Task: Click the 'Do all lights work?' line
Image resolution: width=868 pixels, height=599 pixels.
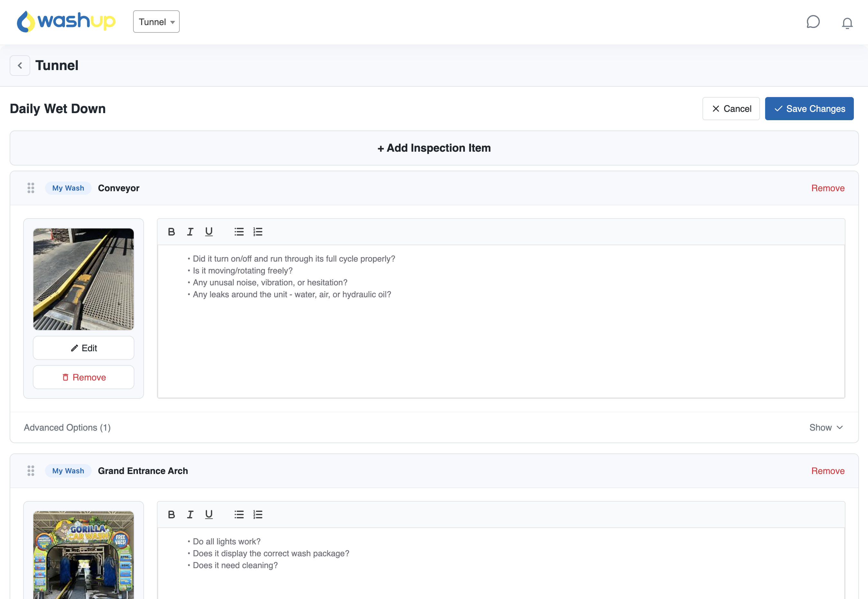Action: [226, 541]
